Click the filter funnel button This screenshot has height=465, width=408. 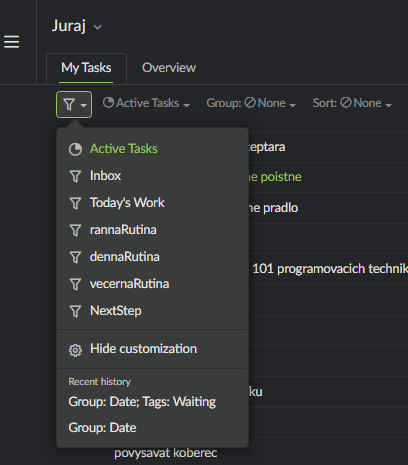click(74, 104)
